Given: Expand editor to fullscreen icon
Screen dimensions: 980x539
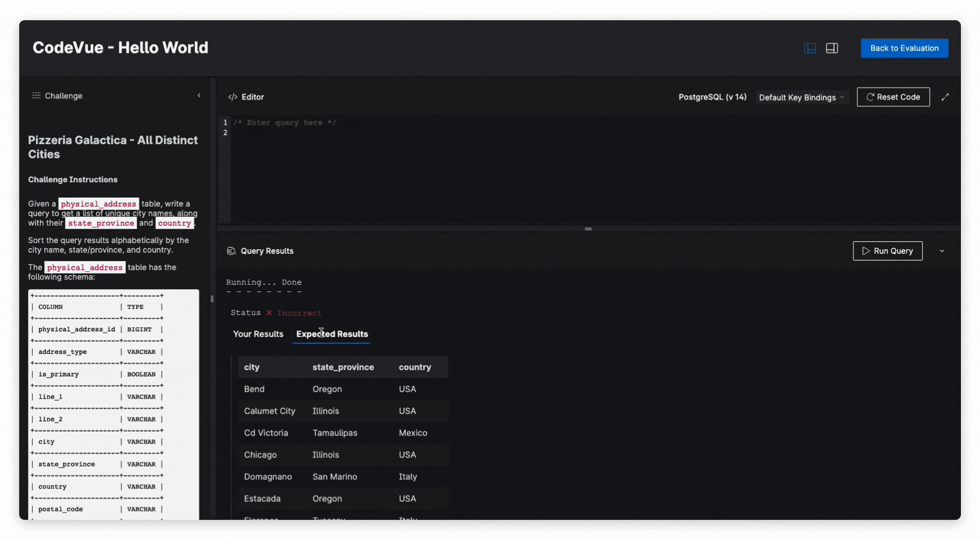Looking at the screenshot, I should click(945, 97).
